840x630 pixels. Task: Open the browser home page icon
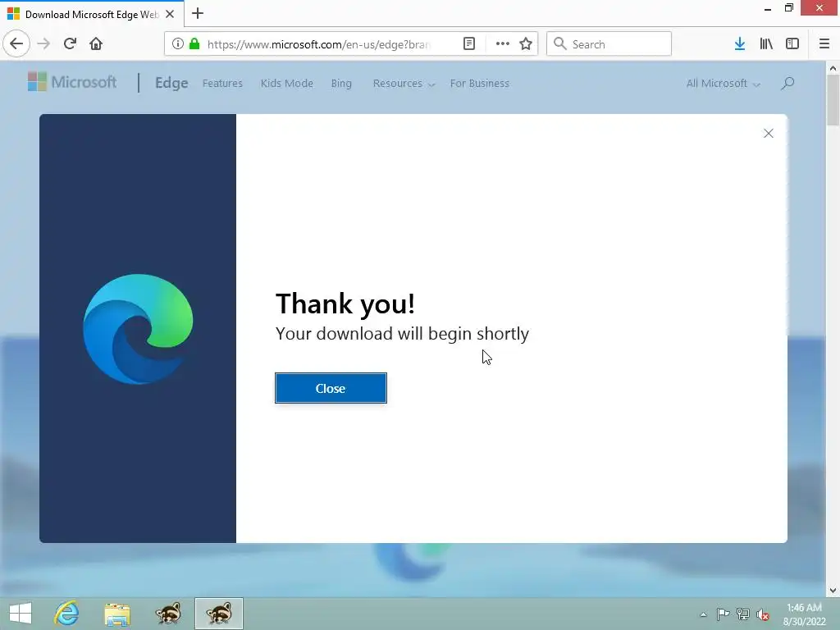click(x=96, y=43)
